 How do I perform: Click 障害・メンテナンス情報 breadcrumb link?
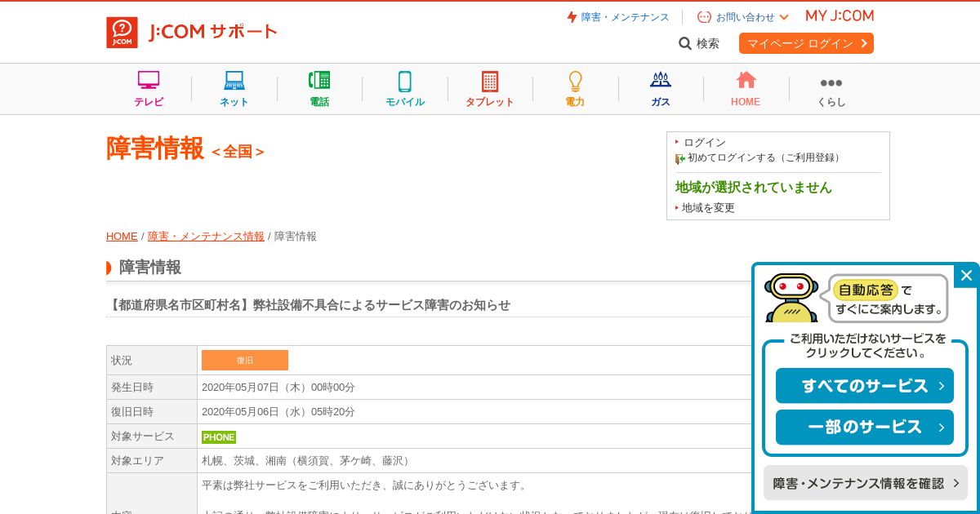point(206,236)
